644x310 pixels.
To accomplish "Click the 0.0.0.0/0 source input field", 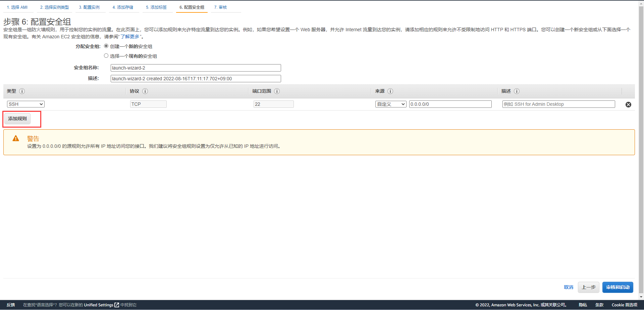I will (x=450, y=104).
